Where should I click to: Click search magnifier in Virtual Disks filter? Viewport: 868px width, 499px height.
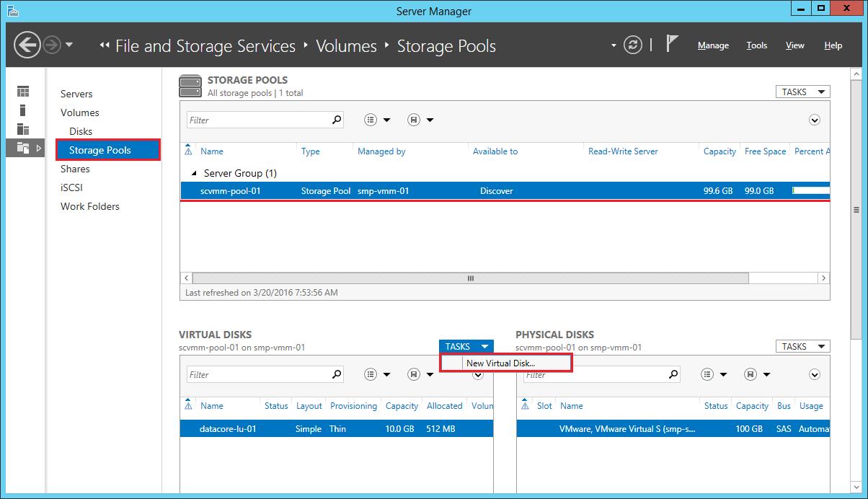pos(337,374)
